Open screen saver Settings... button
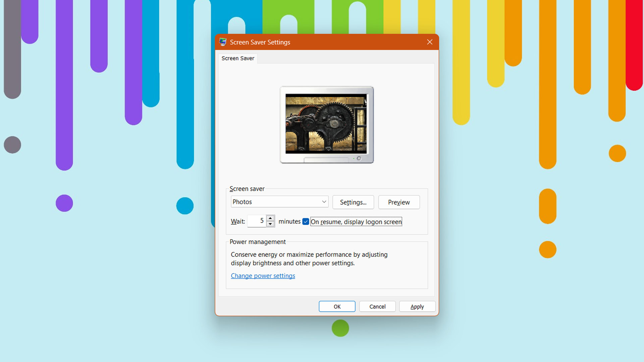 [353, 202]
